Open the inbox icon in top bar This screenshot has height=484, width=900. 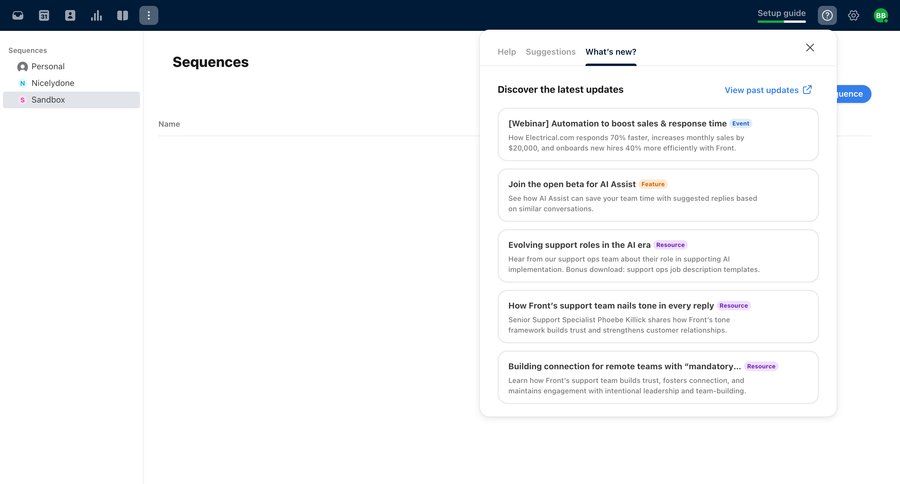[18, 16]
